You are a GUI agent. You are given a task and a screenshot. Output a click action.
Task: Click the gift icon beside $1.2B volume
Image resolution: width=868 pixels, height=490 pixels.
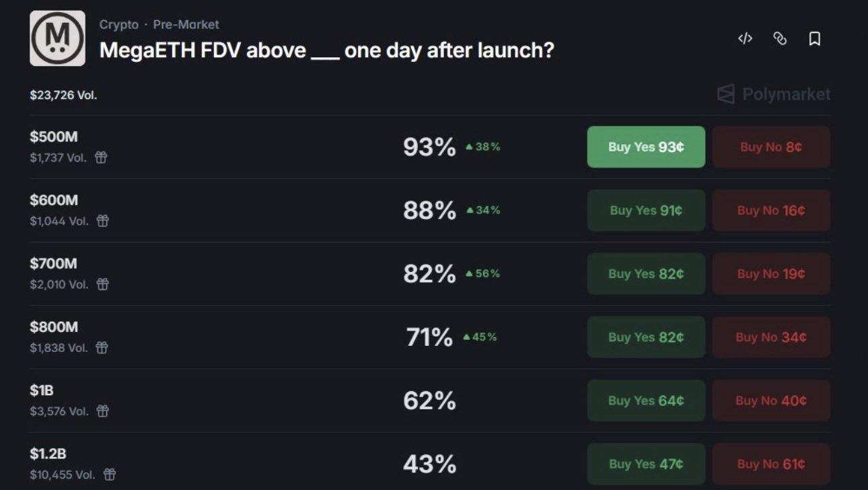pos(109,475)
